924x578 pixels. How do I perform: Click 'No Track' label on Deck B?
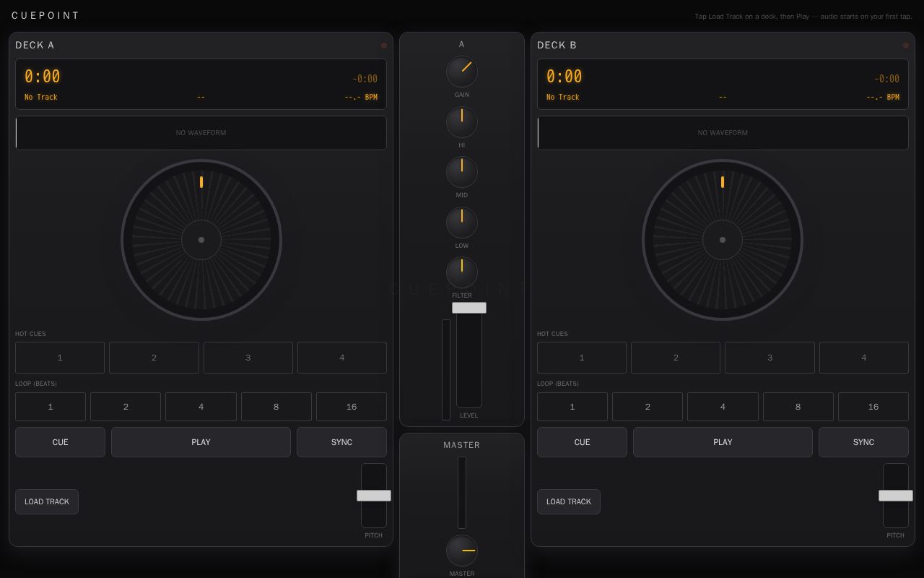click(x=563, y=97)
